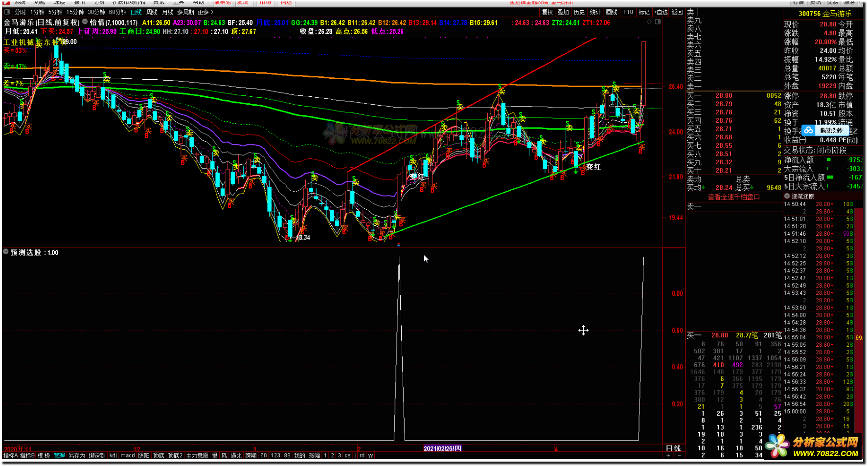Open the 模板 template tab
The width and height of the screenshot is (868, 466).
[x=44, y=455]
